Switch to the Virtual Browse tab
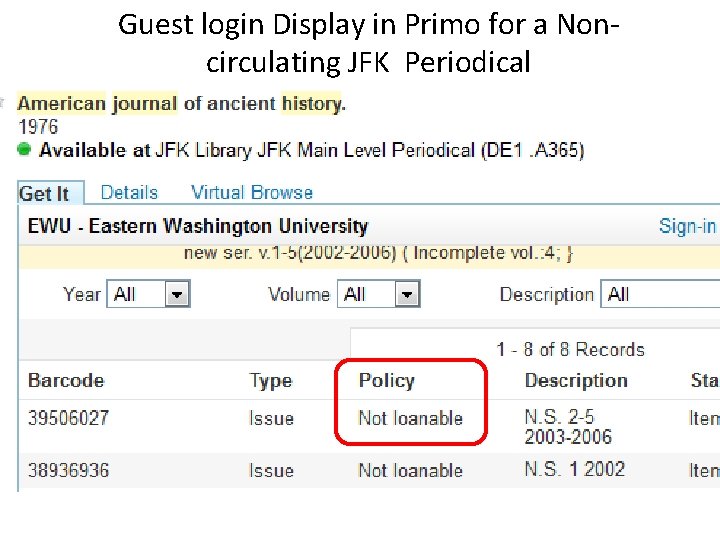Screen dimensions: 720x540 coord(252,192)
